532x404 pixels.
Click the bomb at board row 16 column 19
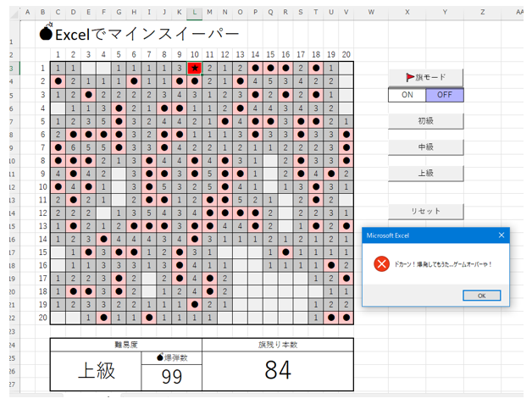coord(331,265)
